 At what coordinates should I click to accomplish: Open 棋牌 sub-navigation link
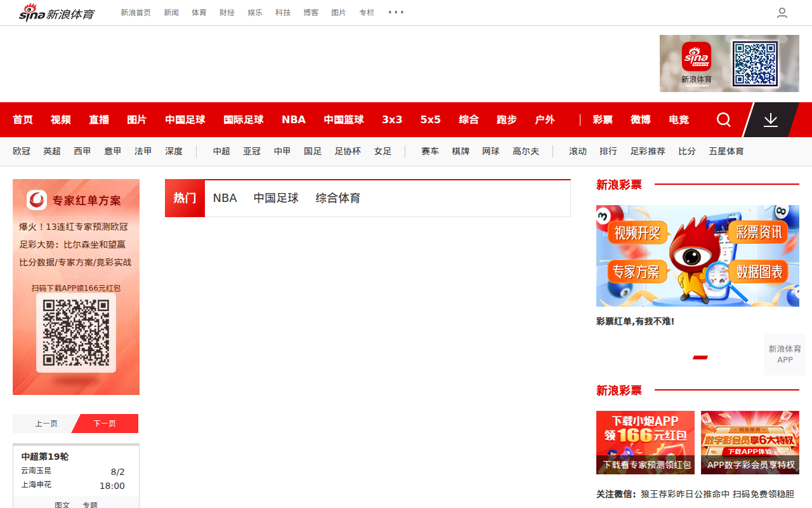[461, 151]
